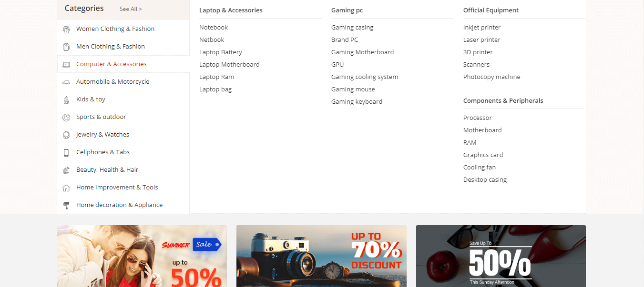
Task: Click the Automobile & Motorcycle car icon
Action: pyautogui.click(x=66, y=82)
